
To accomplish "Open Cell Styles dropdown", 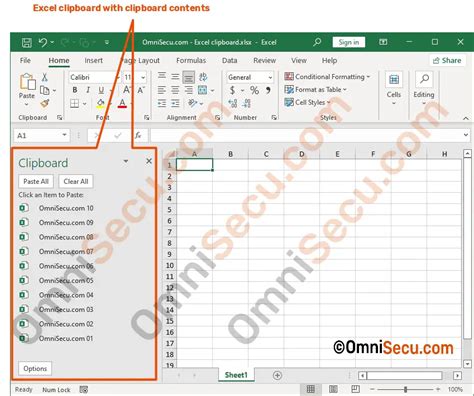I will coord(307,102).
